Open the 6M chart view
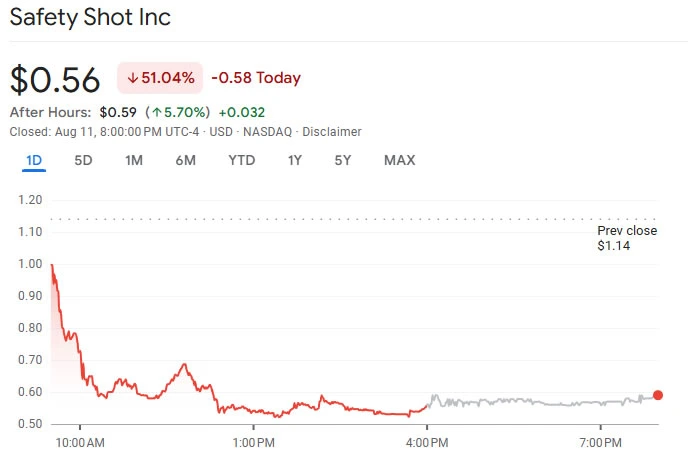This screenshot has width=688, height=459. [x=185, y=161]
